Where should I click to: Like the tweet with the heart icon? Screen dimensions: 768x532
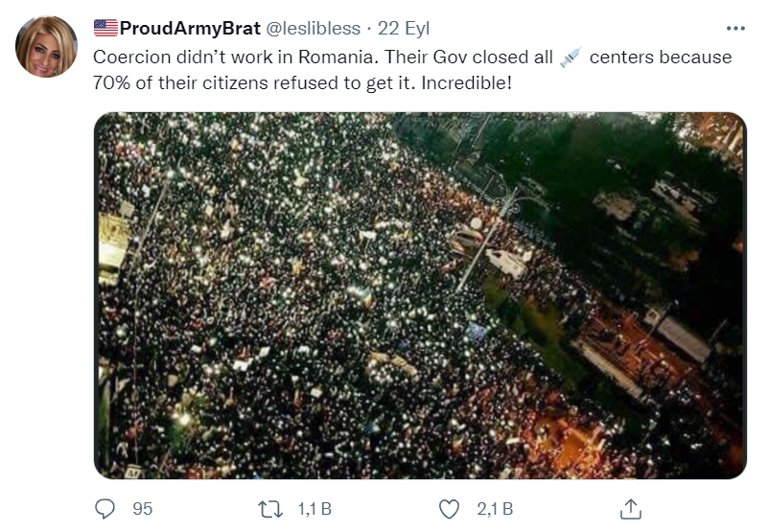pyautogui.click(x=448, y=508)
